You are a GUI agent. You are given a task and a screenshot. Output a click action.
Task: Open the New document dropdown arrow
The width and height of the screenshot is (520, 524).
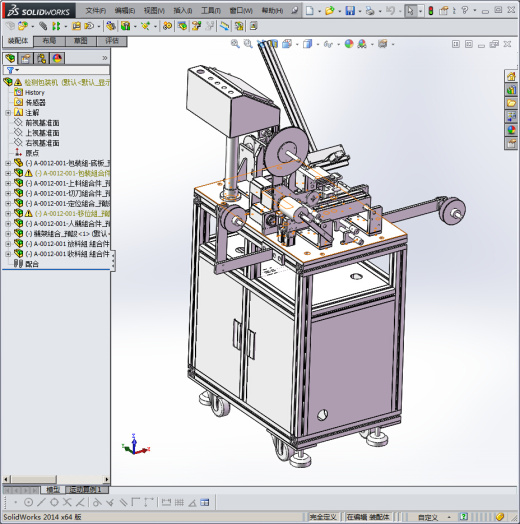point(319,11)
